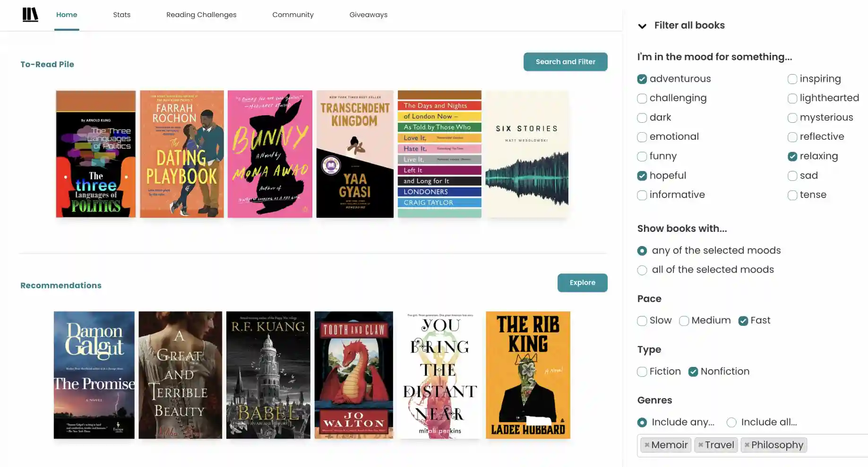Check the emotional mood
The image size is (868, 467).
click(642, 137)
